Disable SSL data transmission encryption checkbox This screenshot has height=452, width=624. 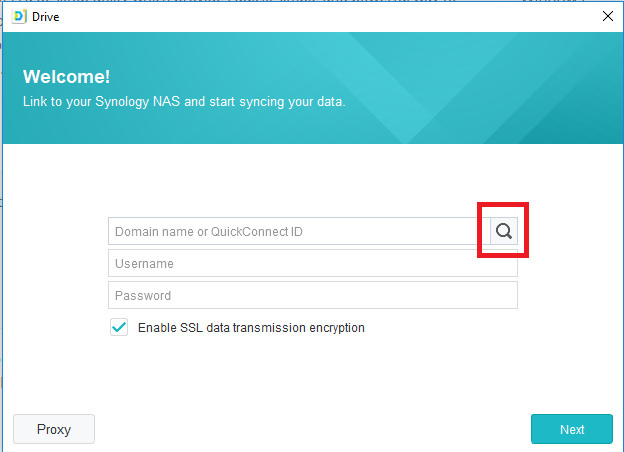point(119,327)
